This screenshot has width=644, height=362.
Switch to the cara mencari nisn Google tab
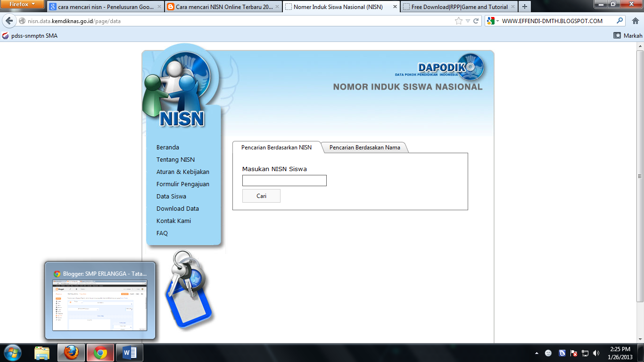tap(105, 7)
